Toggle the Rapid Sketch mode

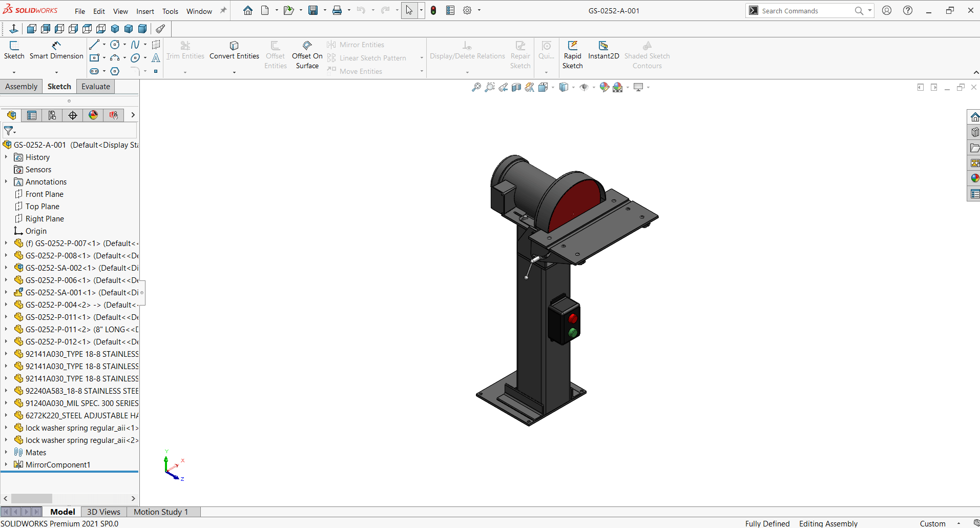[572, 54]
